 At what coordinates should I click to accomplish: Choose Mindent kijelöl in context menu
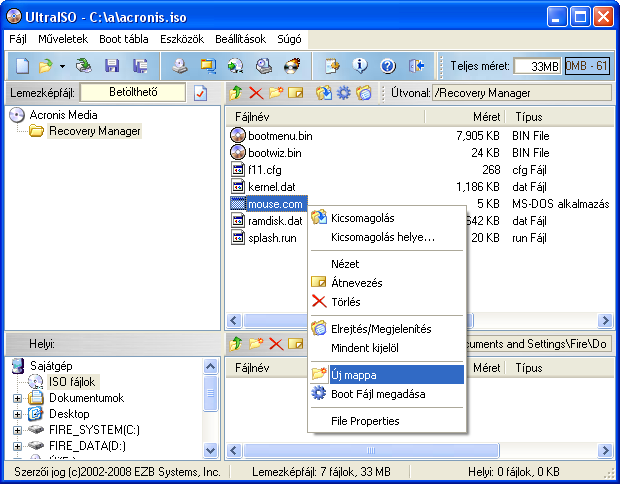pyautogui.click(x=387, y=348)
